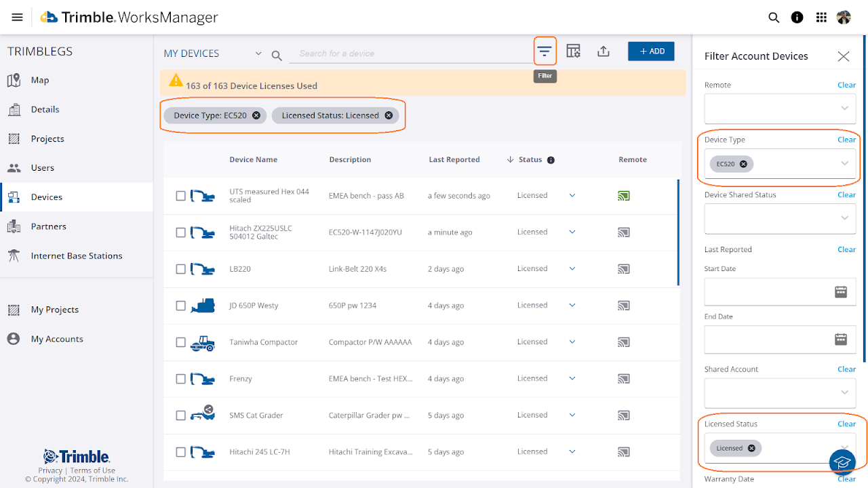
Task: Click the Filter devices icon
Action: 545,52
